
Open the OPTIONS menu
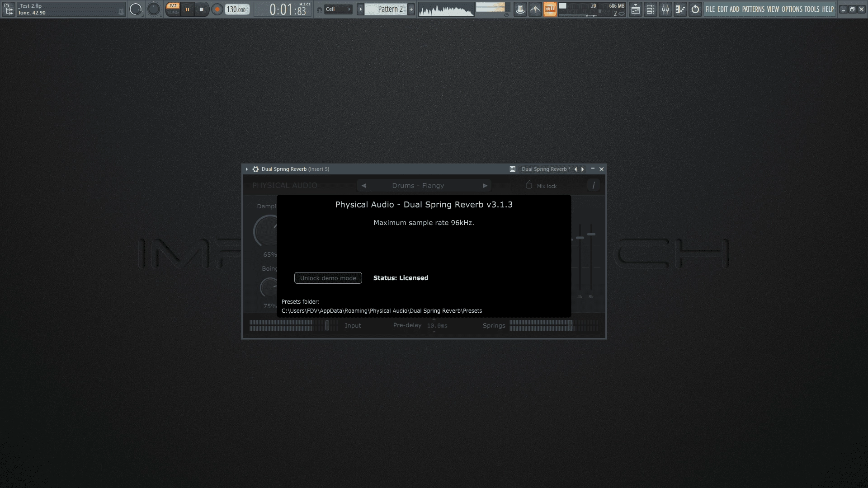point(792,9)
